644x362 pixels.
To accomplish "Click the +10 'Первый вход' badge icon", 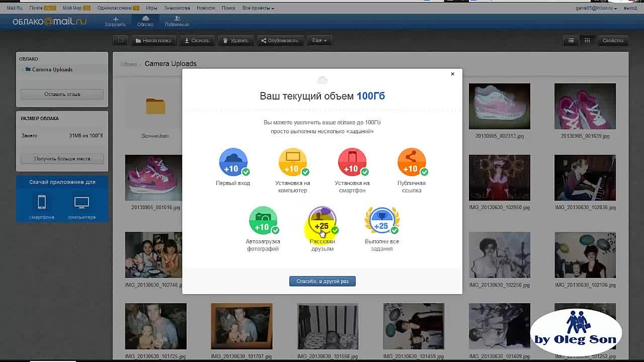I will pyautogui.click(x=233, y=162).
